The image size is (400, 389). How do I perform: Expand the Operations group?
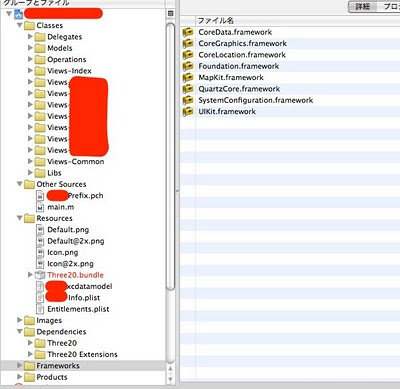[30, 59]
